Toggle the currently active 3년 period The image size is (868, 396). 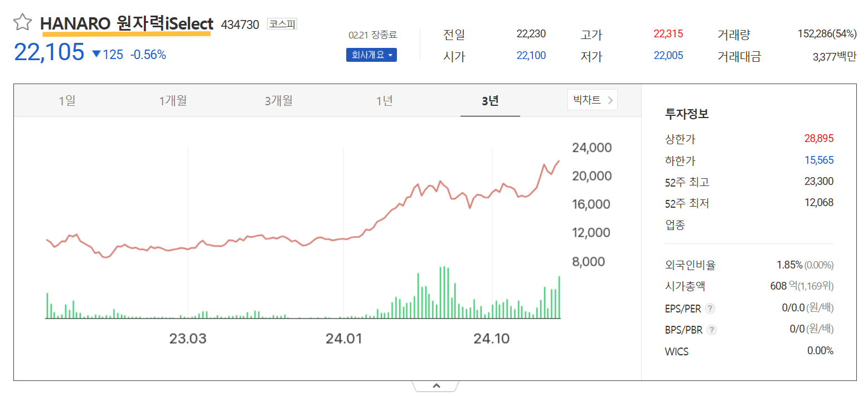(x=490, y=100)
